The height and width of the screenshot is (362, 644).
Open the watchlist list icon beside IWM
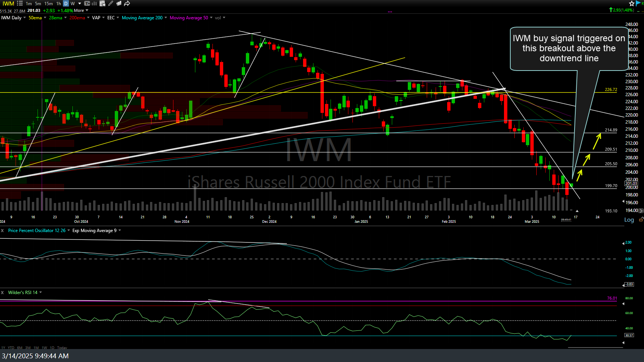coord(19,3)
